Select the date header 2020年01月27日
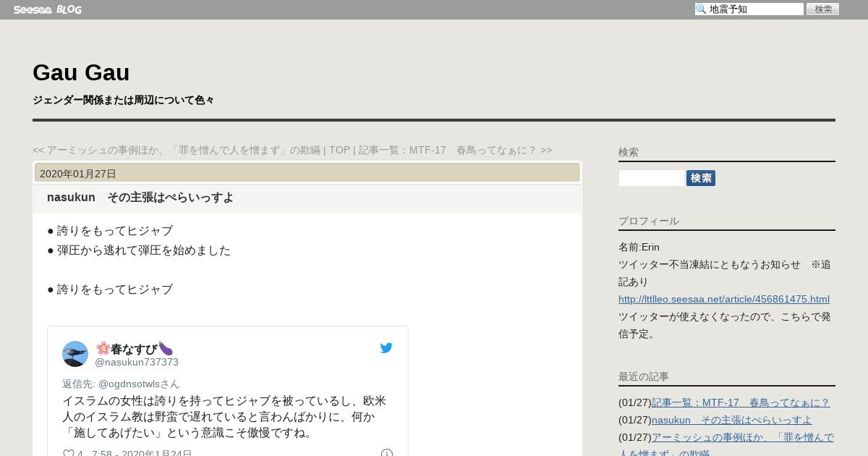 coord(78,173)
